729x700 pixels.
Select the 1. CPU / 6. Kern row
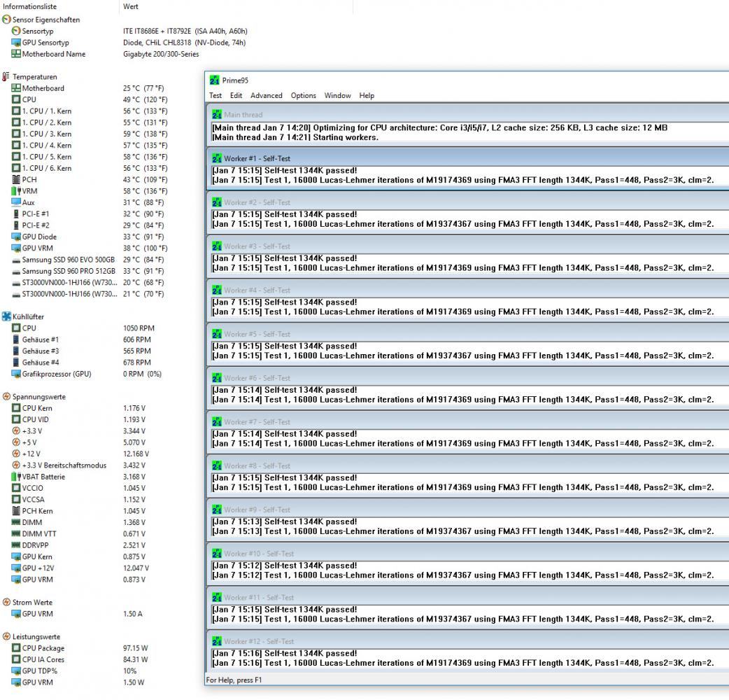[90, 169]
